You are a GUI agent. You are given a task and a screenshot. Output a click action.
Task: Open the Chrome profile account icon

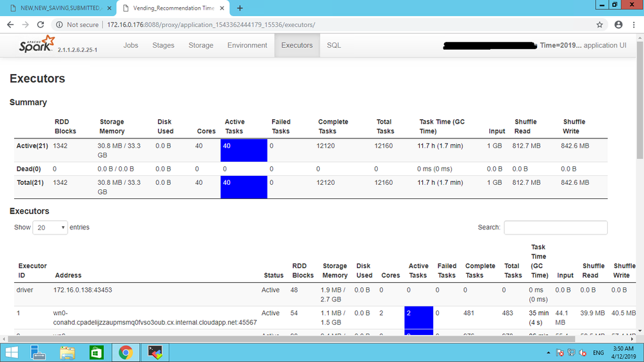click(x=618, y=24)
